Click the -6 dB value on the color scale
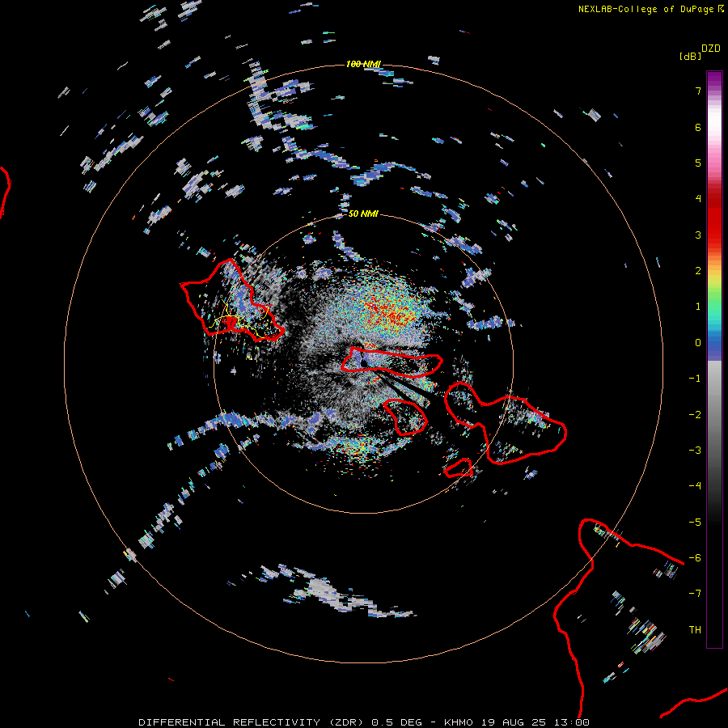Image resolution: width=728 pixels, height=728 pixels. 695,558
